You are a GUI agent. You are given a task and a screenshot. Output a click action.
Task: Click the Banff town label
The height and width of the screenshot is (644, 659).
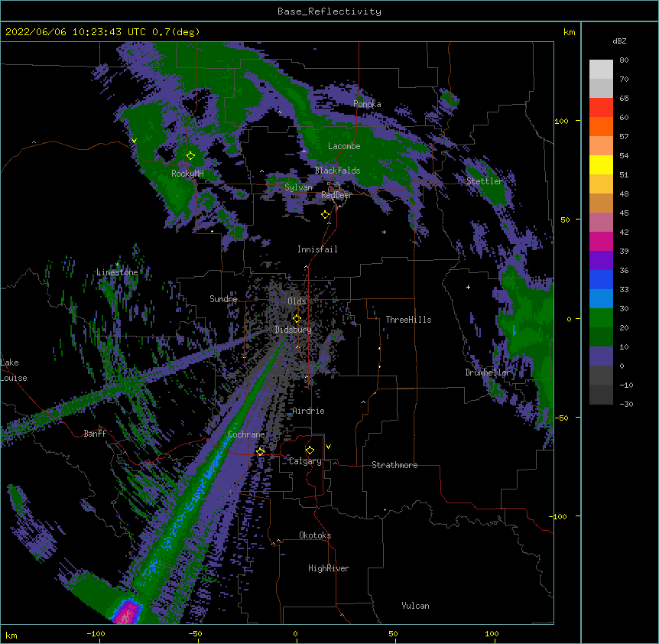[95, 434]
